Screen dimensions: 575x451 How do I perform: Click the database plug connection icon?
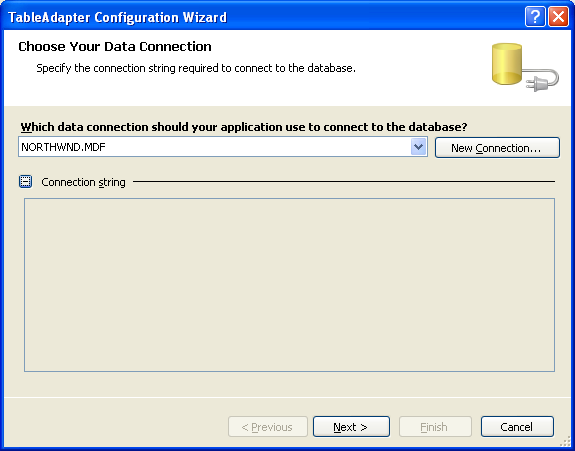(525, 67)
